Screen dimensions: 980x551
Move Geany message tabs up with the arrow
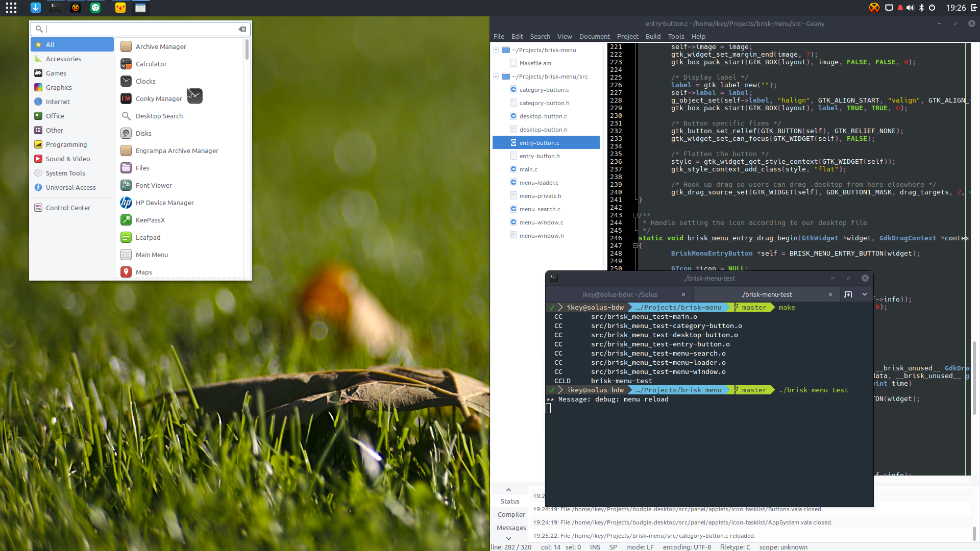tap(508, 490)
